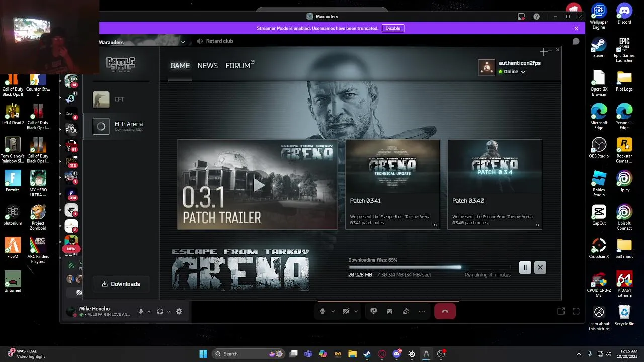Click the download progress bar
The width and height of the screenshot is (644, 362).
pos(429,267)
